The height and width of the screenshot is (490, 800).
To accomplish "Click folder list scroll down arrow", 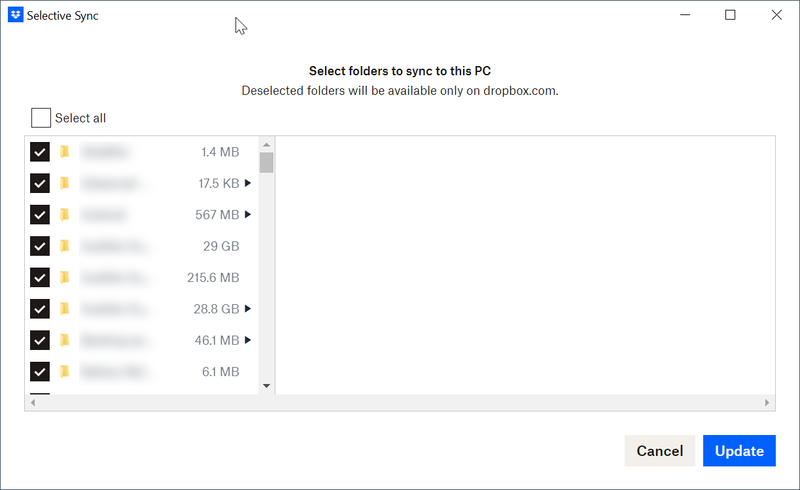I will click(x=266, y=386).
